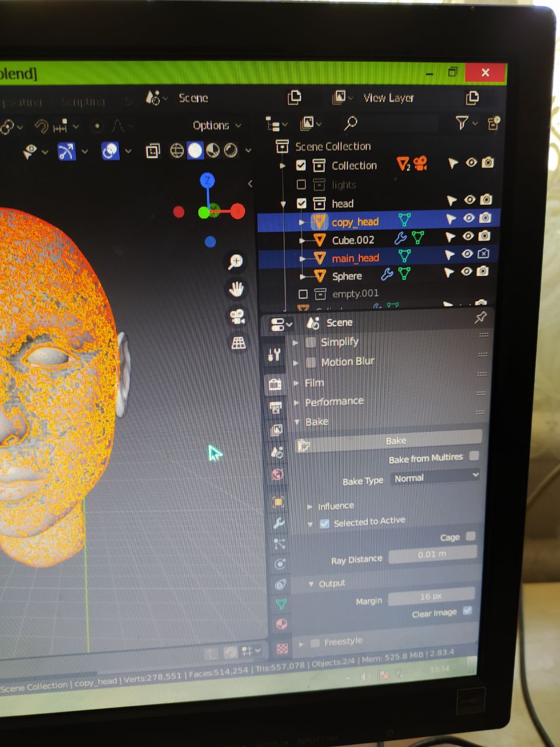
Task: Enable the lights collection checkbox
Action: (301, 184)
